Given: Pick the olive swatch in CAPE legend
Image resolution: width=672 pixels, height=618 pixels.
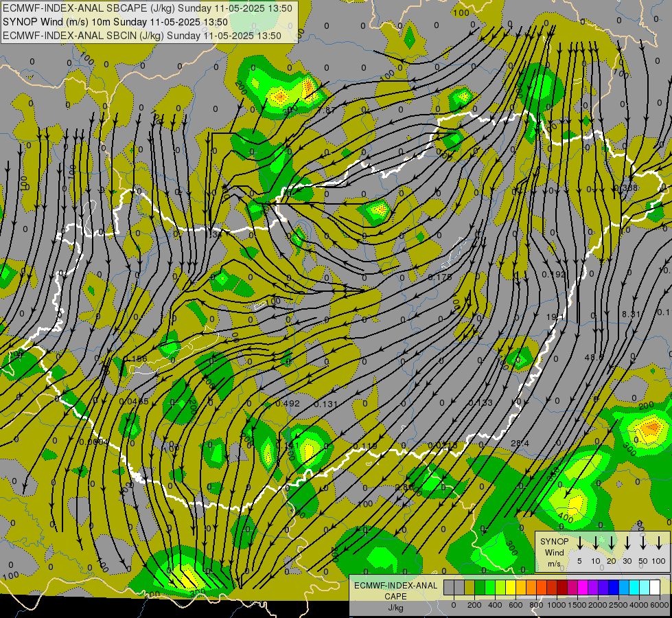Looking at the screenshot, I should coord(470,587).
